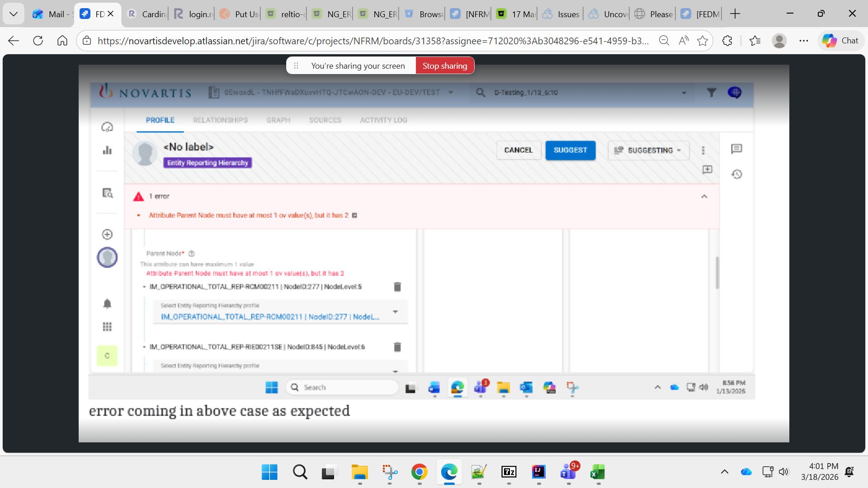Open Settings and more ellipsis menu

803,41
